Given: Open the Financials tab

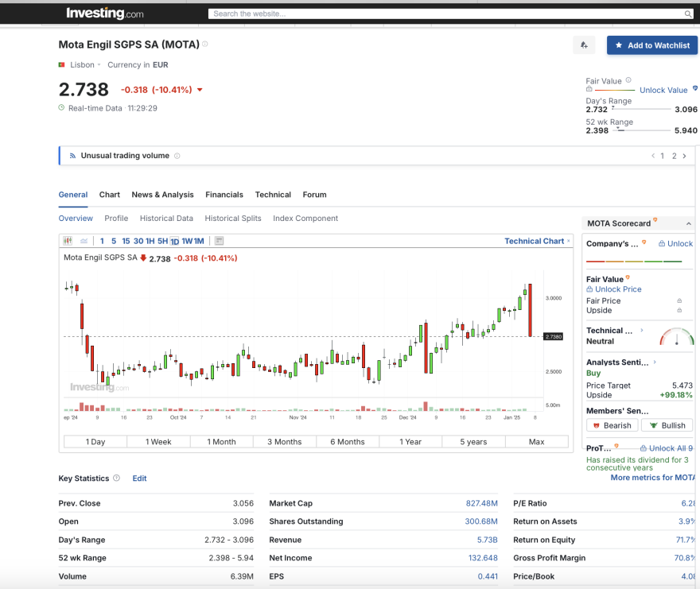Looking at the screenshot, I should [x=224, y=195].
